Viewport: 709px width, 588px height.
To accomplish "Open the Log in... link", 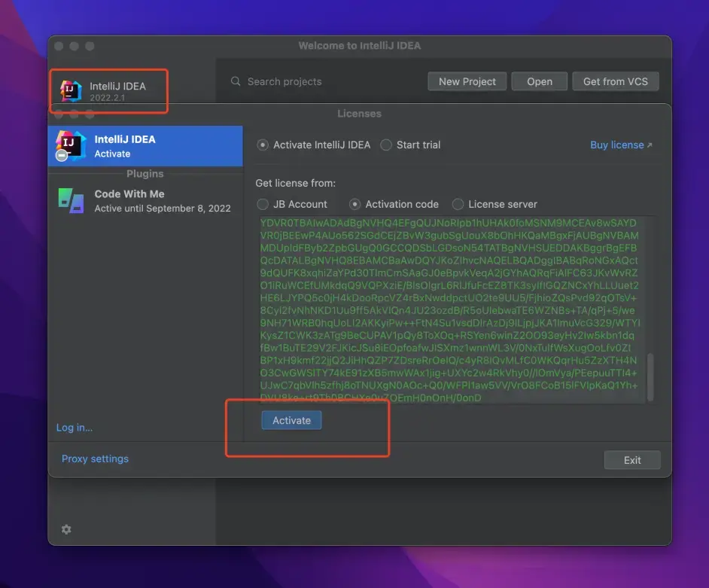I will [x=75, y=428].
